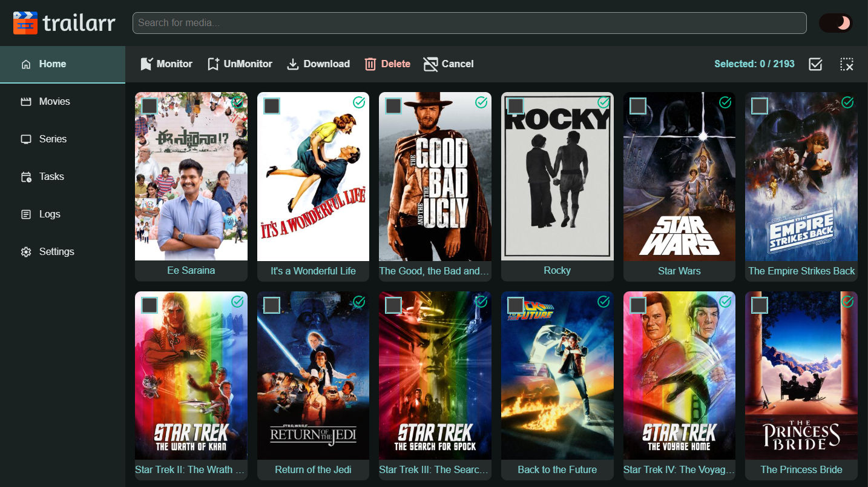Tick the Back to the Future checkbox
The image size is (868, 487).
[516, 305]
